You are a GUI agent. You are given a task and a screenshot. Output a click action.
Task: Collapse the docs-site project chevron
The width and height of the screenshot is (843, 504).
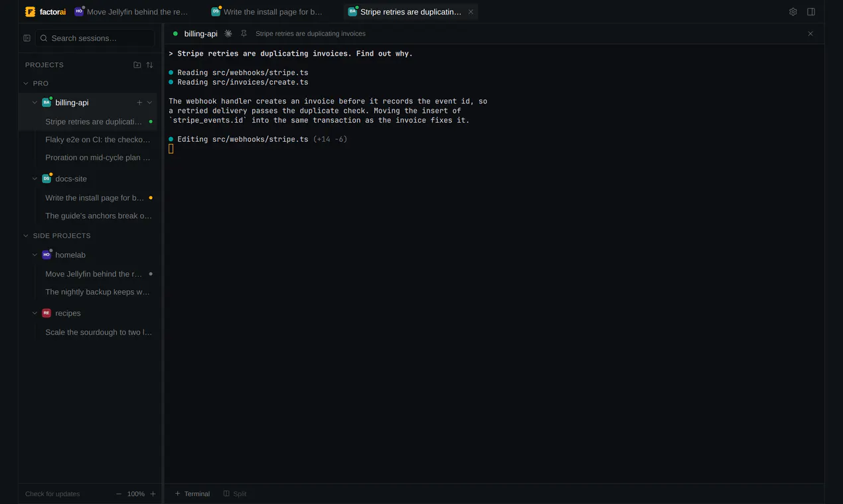[x=35, y=179]
